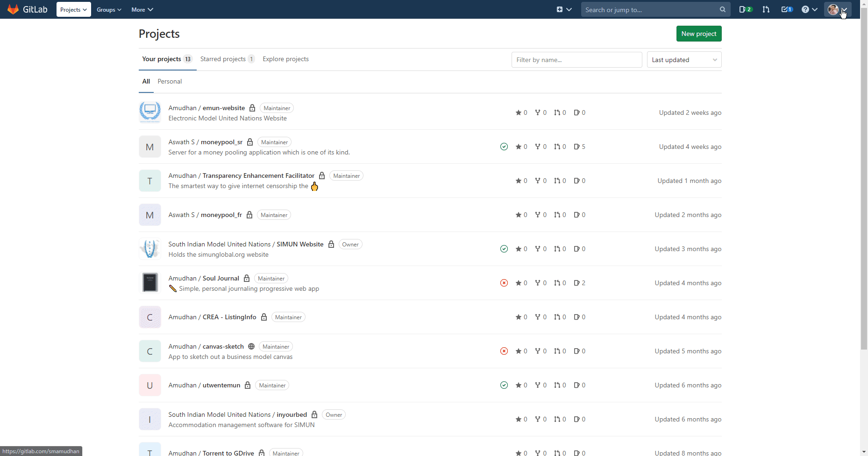This screenshot has height=456, width=868.
Task: Click failed pipeline icon on Soul Journal
Action: click(504, 283)
